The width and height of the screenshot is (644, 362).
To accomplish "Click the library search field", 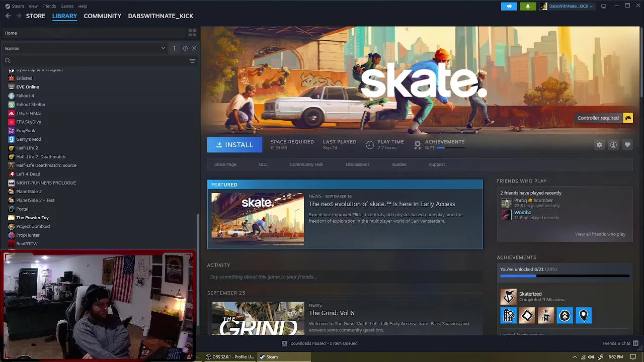I will [96, 61].
